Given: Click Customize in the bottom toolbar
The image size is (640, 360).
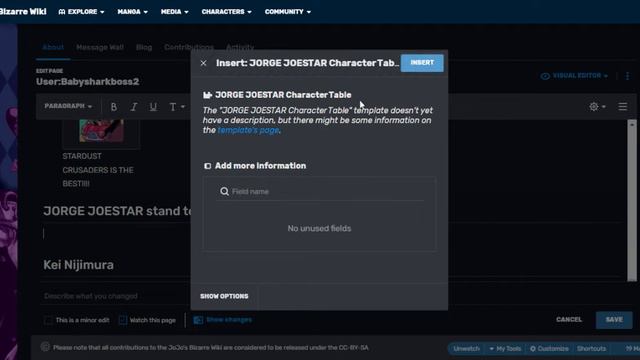Looking at the screenshot, I should 549,349.
